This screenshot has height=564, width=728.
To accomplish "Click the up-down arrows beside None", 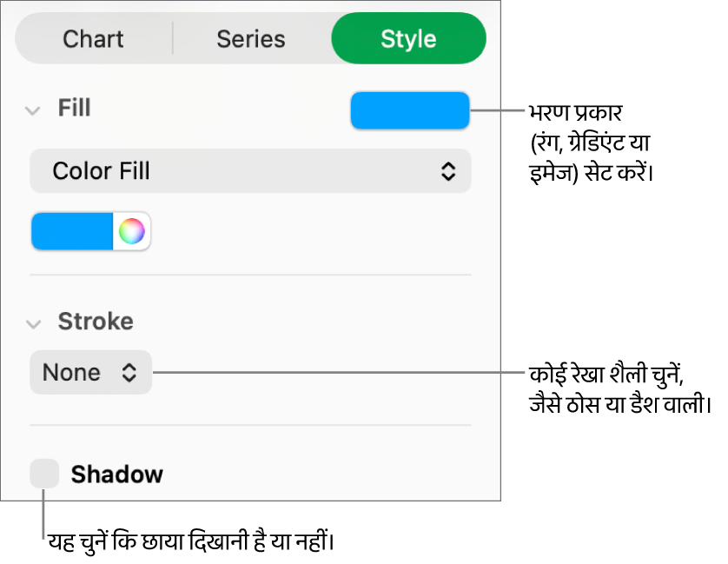I will (129, 373).
